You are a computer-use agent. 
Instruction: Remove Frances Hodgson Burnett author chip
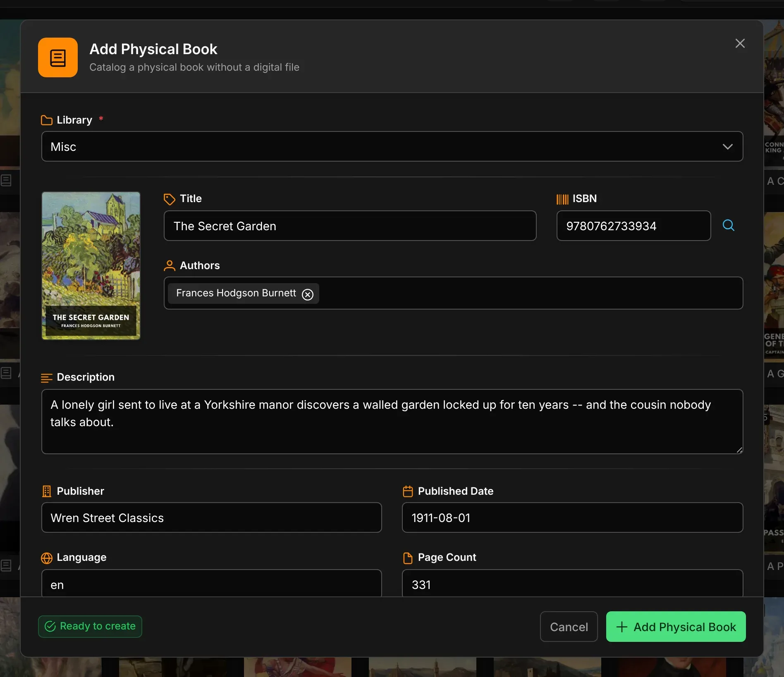(308, 294)
